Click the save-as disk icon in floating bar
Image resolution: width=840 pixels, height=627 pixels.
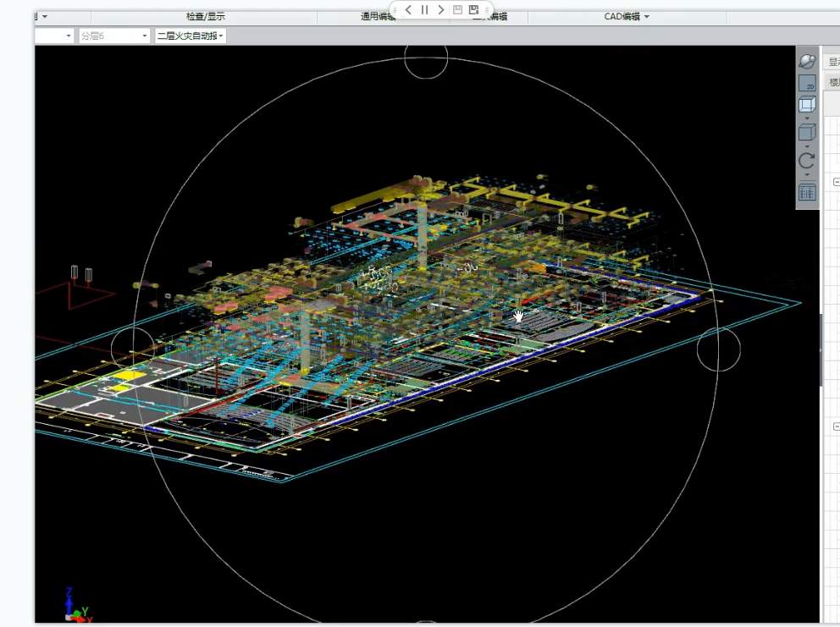click(474, 10)
